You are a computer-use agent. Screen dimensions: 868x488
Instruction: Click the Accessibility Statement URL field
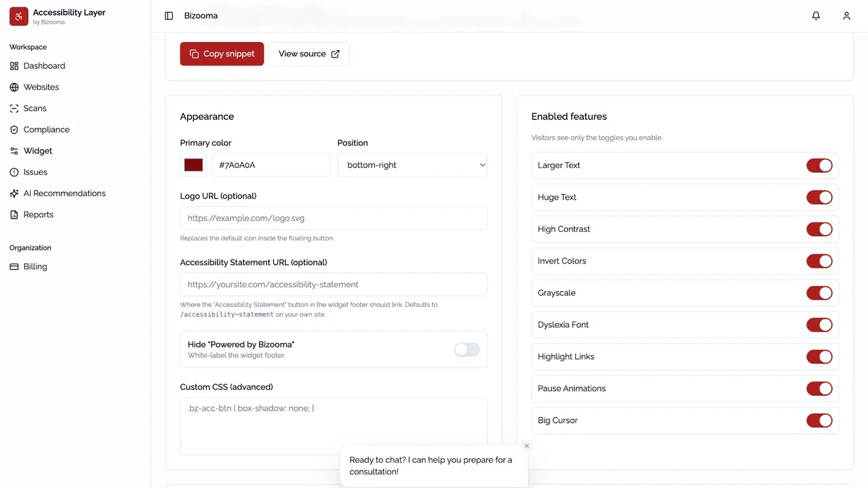[334, 285]
